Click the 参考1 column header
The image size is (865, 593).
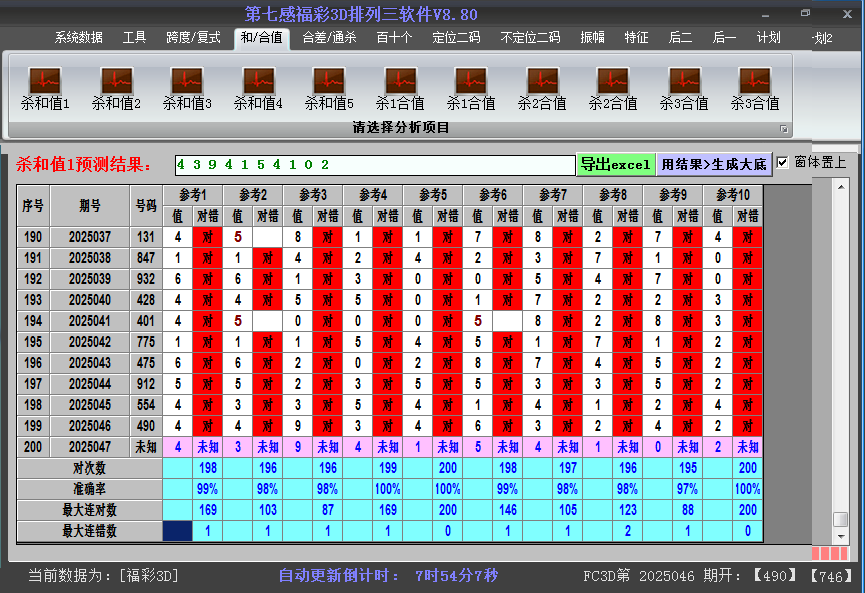tap(193, 195)
